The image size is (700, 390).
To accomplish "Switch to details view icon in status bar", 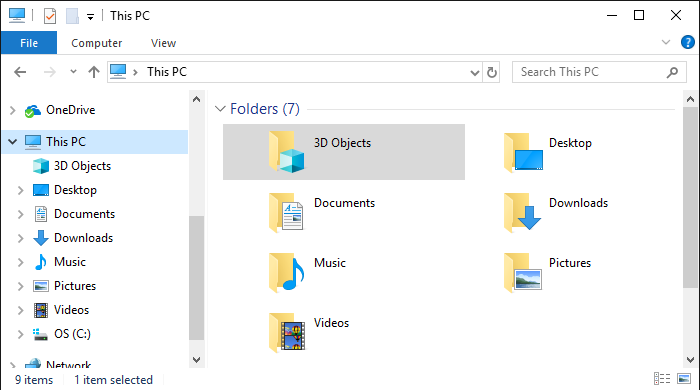I will coord(662,379).
